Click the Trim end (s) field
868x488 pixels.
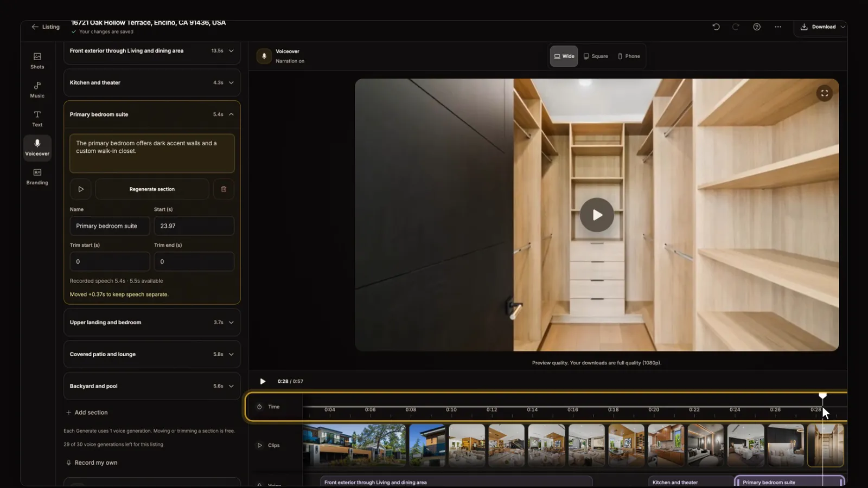coord(194,261)
